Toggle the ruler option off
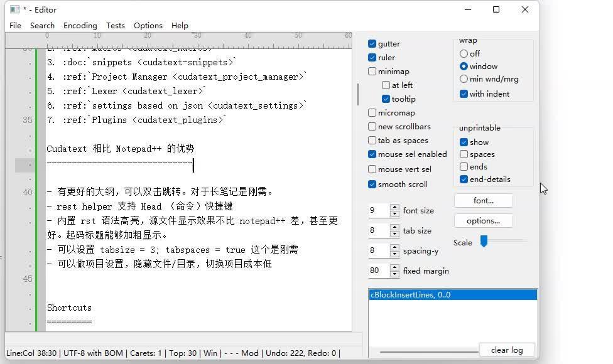Image resolution: width=613 pixels, height=364 pixels. click(x=372, y=57)
